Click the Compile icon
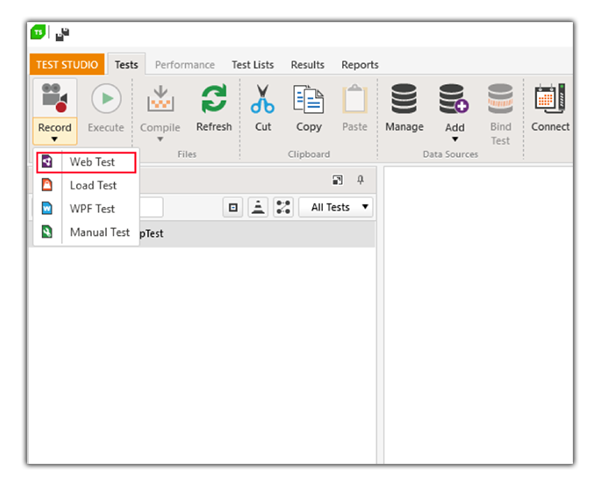This screenshot has height=486, width=600. click(x=160, y=98)
